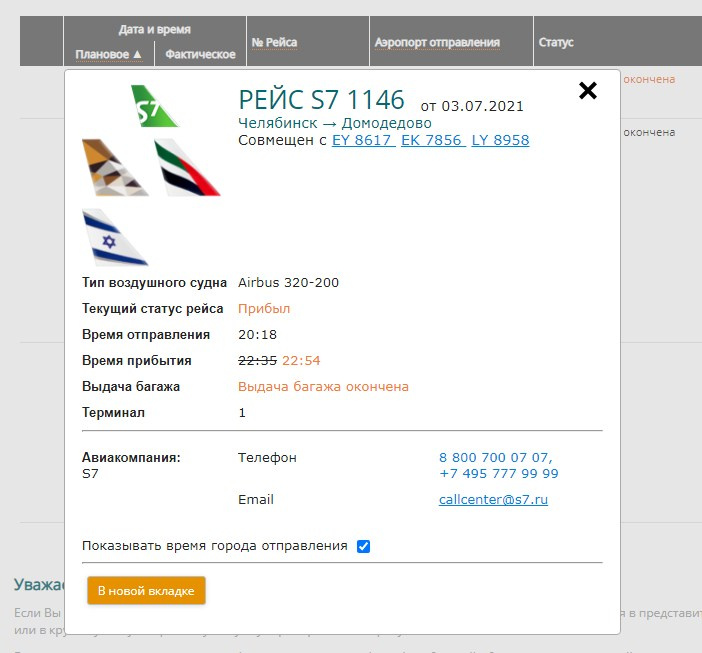The width and height of the screenshot is (702, 653).
Task: Click the РЕЙС S7 1146 heading
Action: [321, 99]
